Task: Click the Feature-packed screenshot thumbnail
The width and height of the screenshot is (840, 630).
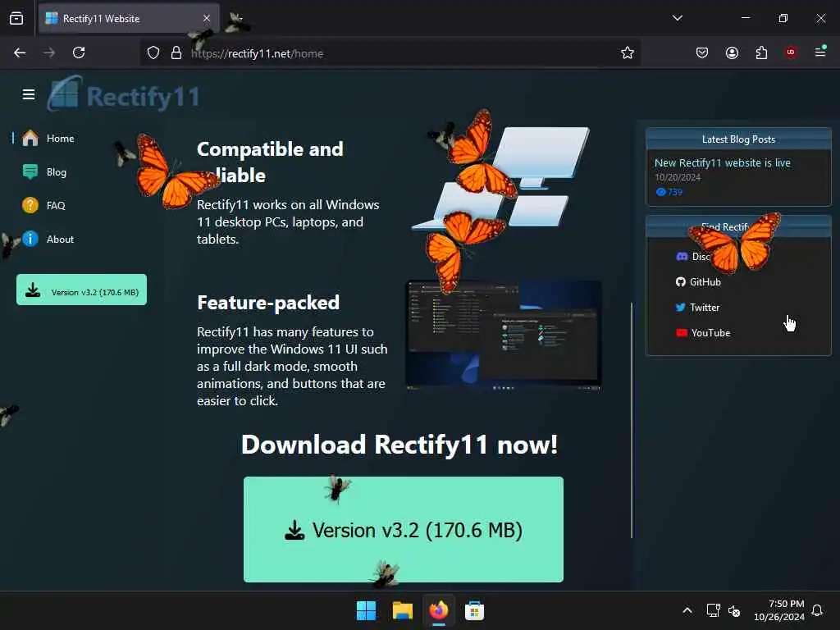Action: [504, 336]
